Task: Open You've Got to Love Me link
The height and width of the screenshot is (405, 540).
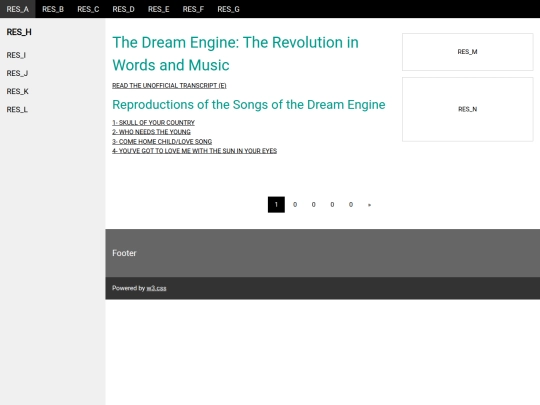Action: coord(194,151)
